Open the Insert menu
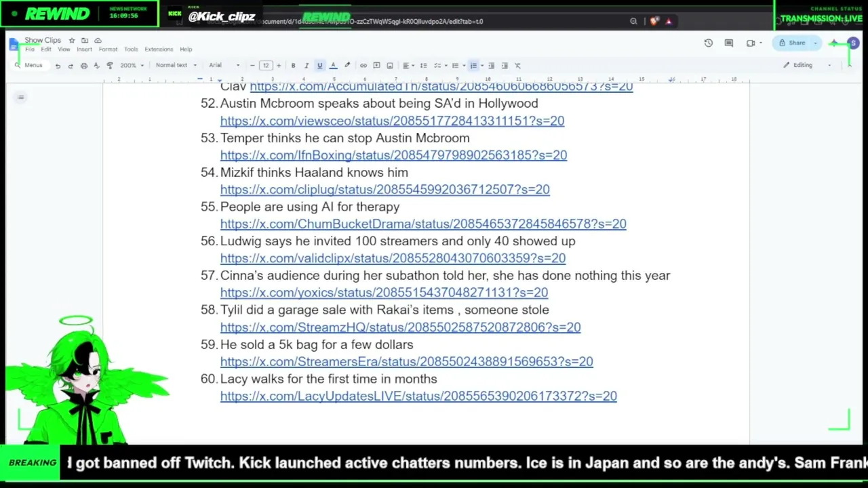This screenshot has width=868, height=488. pos(84,49)
